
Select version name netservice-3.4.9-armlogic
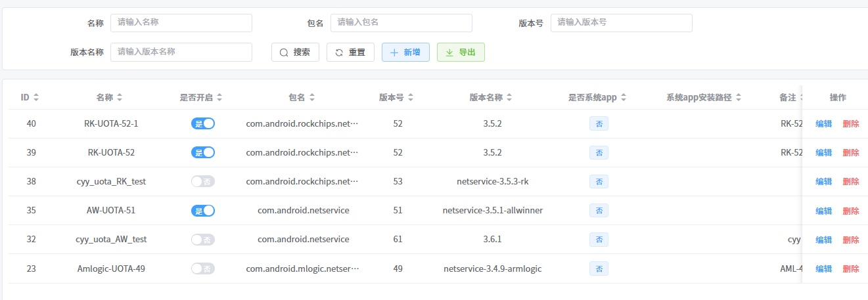tap(493, 268)
